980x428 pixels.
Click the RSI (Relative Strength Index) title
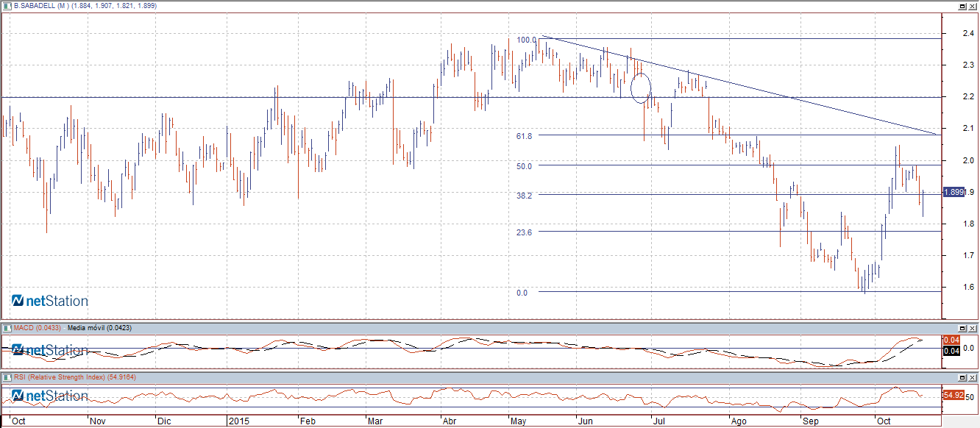60,377
